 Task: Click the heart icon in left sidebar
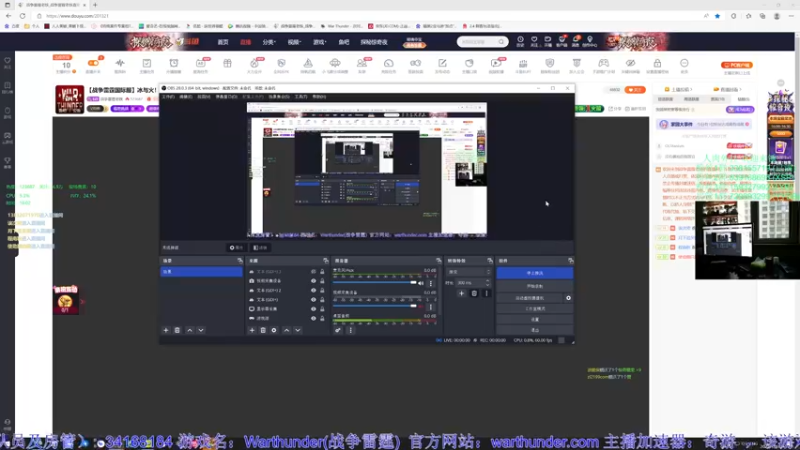(7, 60)
